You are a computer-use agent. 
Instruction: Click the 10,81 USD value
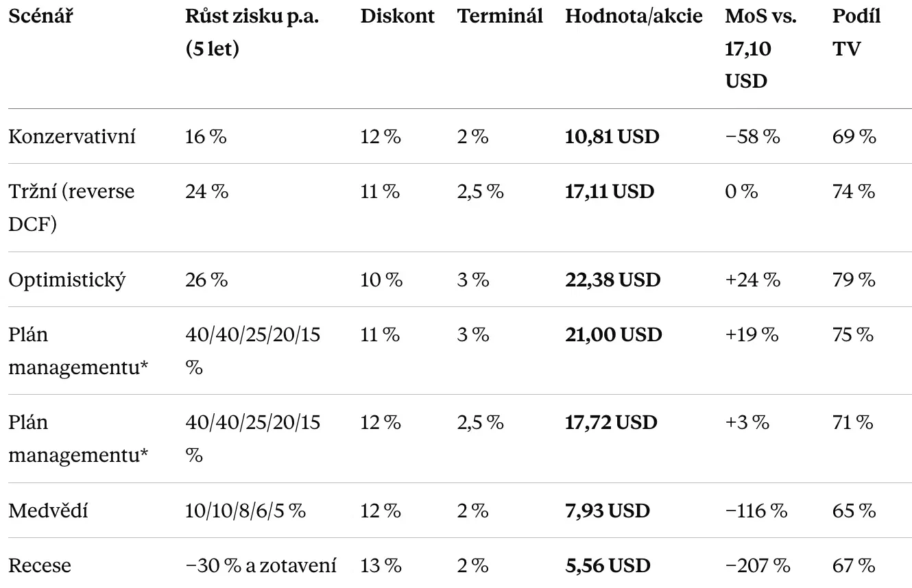pyautogui.click(x=612, y=136)
